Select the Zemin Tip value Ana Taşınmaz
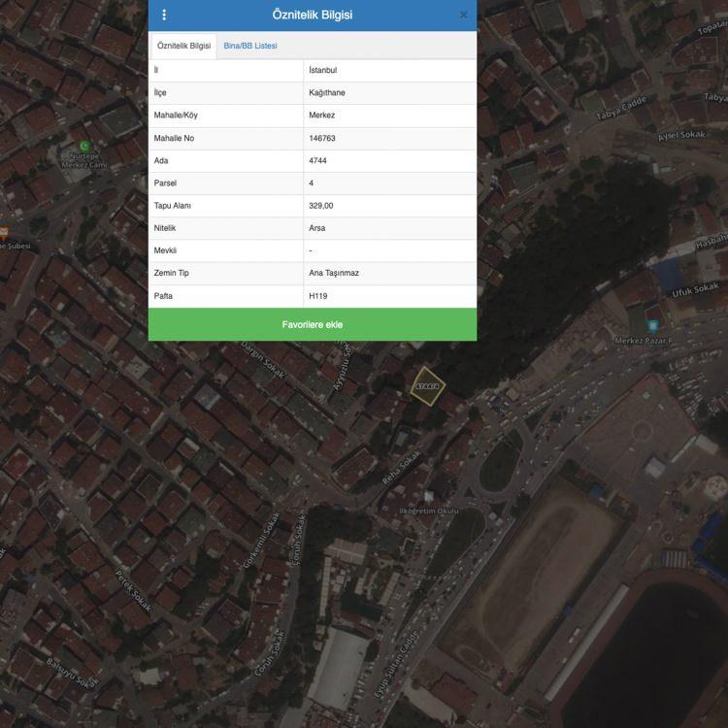This screenshot has height=728, width=728. pos(389,273)
